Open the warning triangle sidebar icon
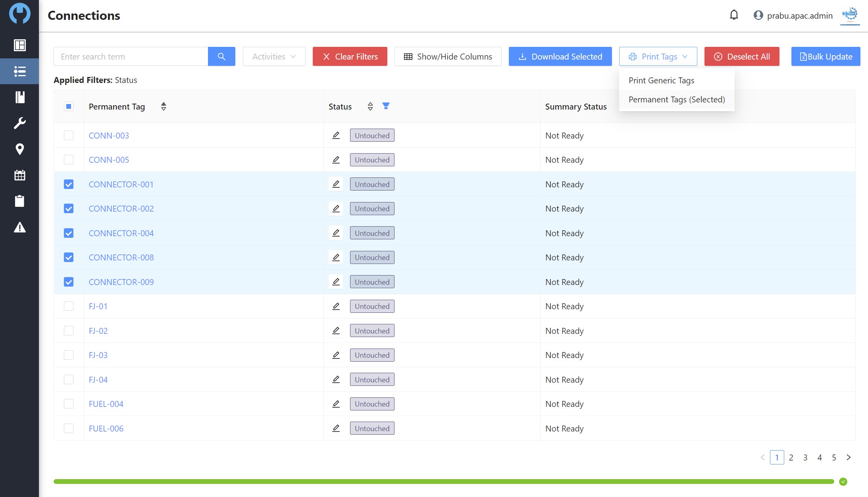 [19, 227]
